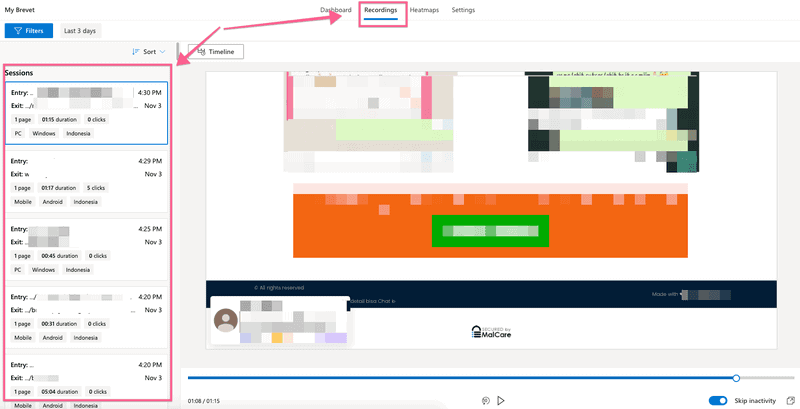This screenshot has width=800, height=409.
Task: Open the Last 3 days date range selector
Action: (80, 31)
